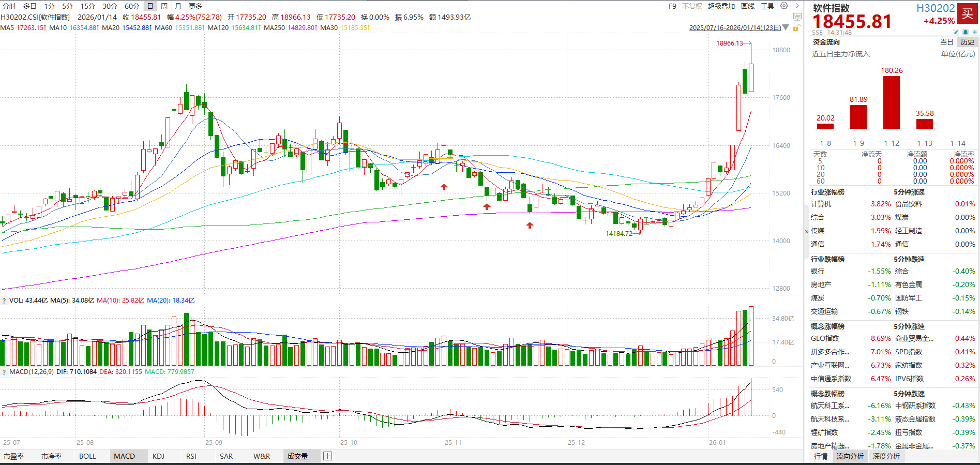Select the KDJ indicator tab

point(158,456)
